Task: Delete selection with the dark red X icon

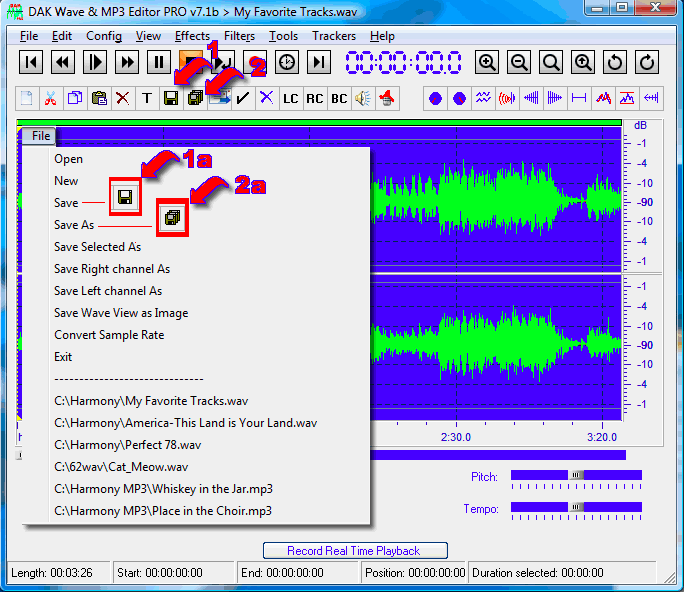Action: click(x=123, y=98)
